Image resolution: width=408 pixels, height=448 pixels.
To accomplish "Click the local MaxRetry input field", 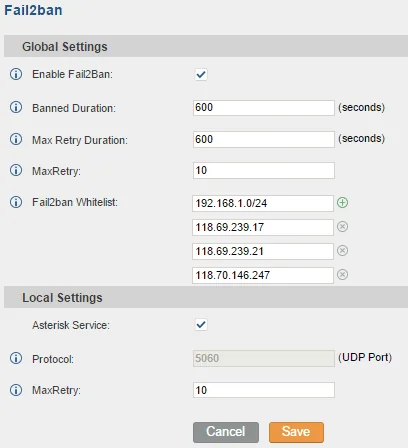I will point(264,390).
